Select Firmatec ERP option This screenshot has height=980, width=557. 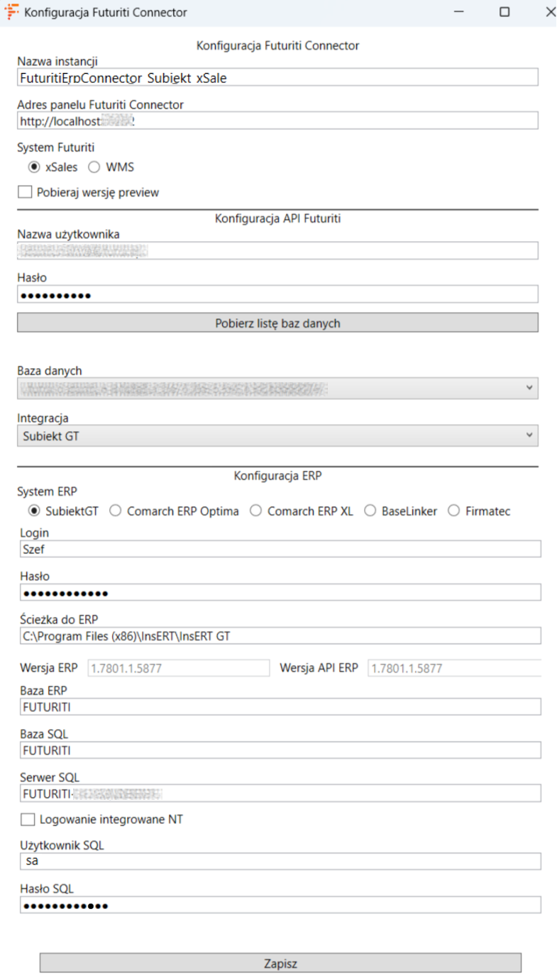453,511
